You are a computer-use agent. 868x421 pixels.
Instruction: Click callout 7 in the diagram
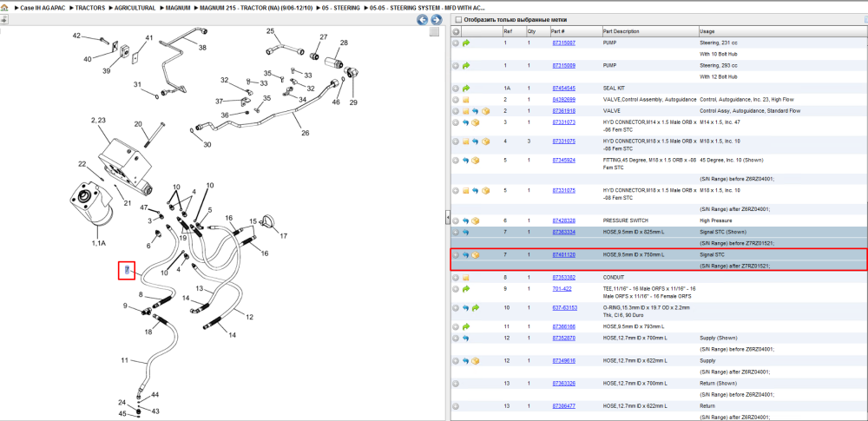[x=127, y=270]
